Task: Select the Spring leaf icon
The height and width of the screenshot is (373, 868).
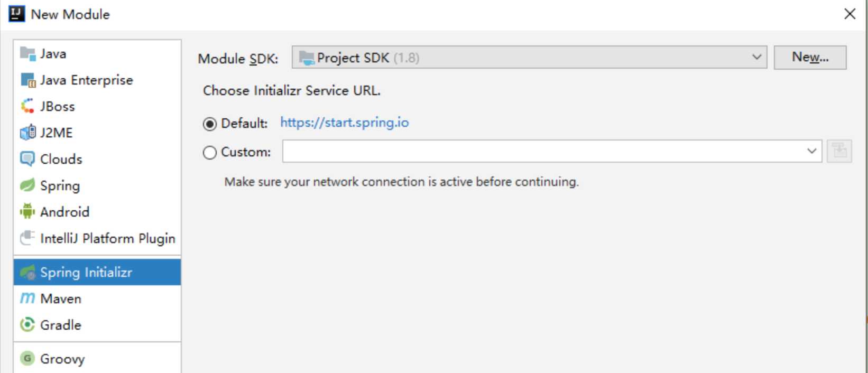Action: click(x=27, y=185)
